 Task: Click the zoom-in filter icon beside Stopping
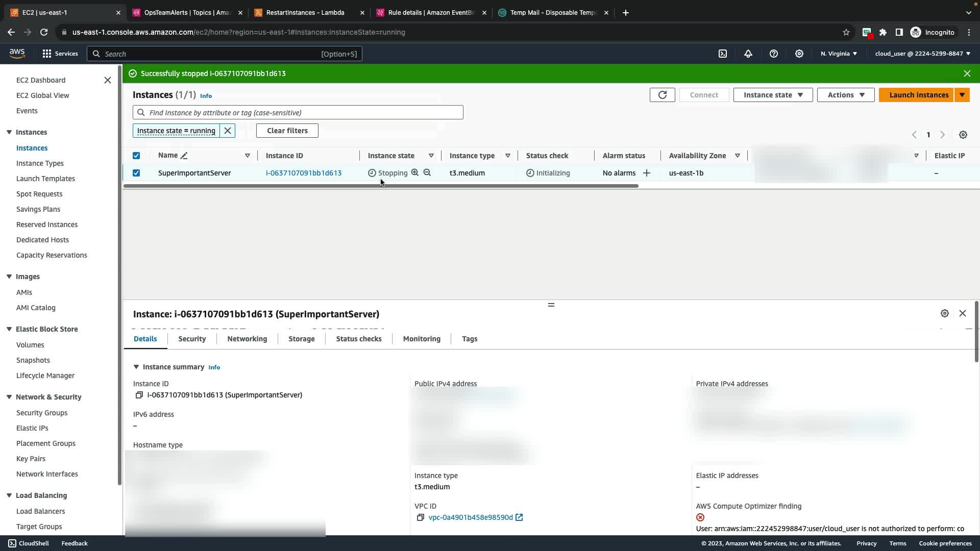click(415, 173)
